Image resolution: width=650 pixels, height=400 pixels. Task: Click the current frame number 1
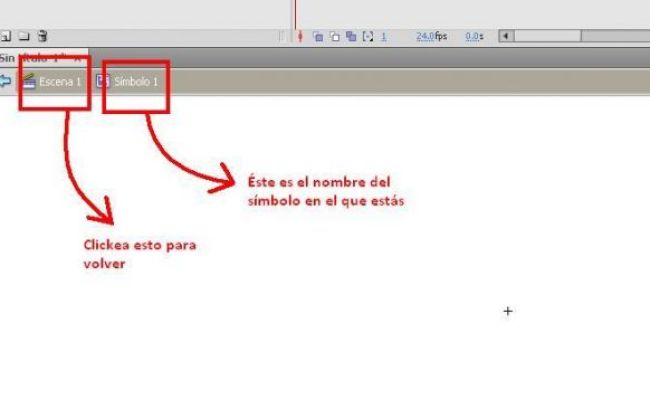(383, 36)
